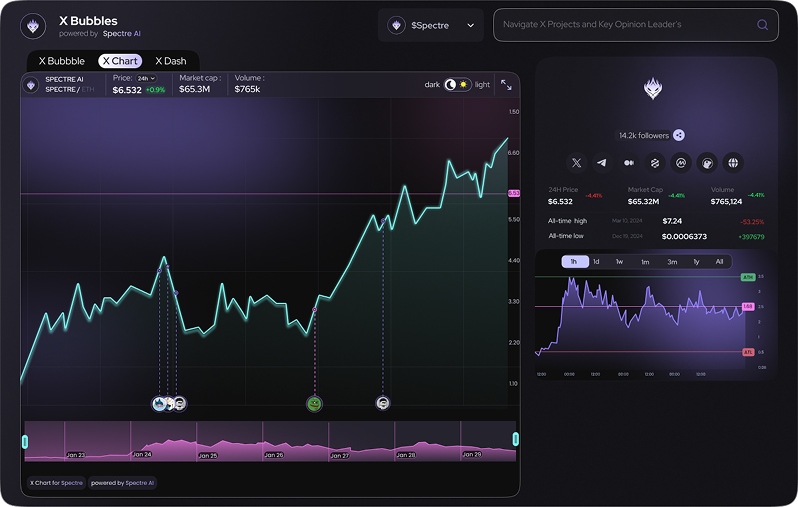The image size is (798, 507).
Task: Click the ATH tag on the mini chart
Action: [748, 277]
